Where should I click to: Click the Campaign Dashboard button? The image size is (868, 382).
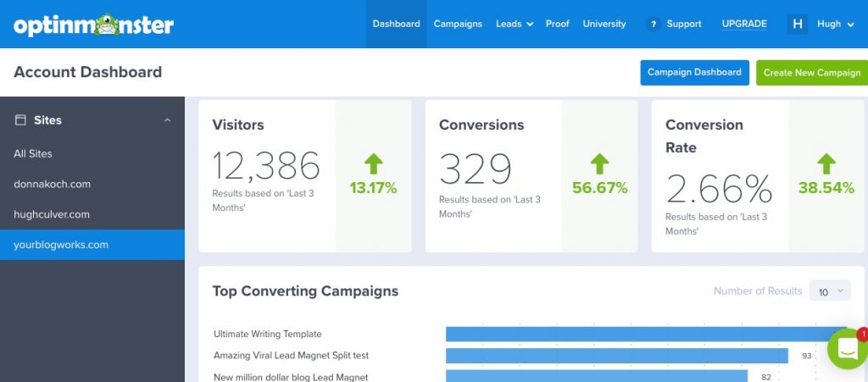tap(695, 73)
